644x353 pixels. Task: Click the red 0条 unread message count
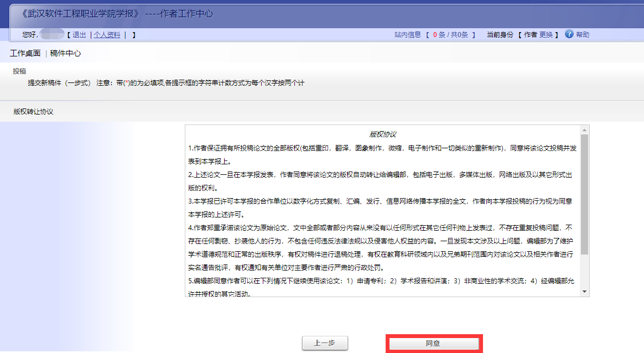pos(438,34)
